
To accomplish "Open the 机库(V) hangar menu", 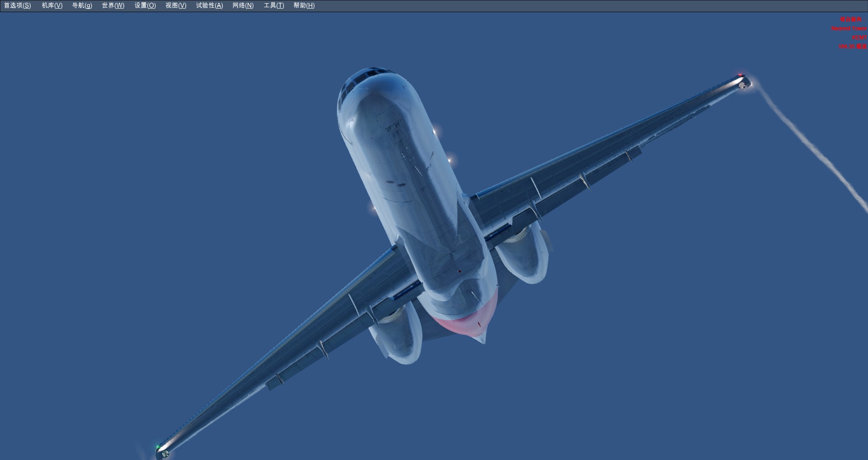I will [52, 5].
